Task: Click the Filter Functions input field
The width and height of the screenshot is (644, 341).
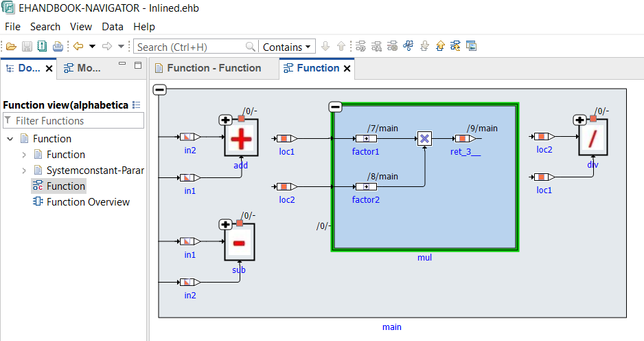Action: (73, 120)
